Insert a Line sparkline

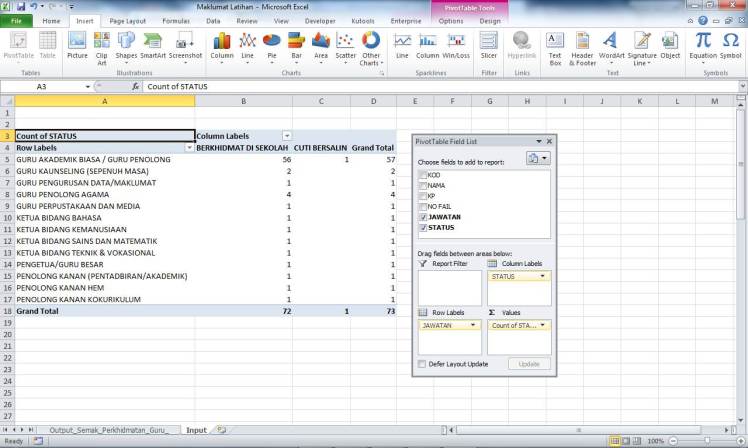click(402, 46)
